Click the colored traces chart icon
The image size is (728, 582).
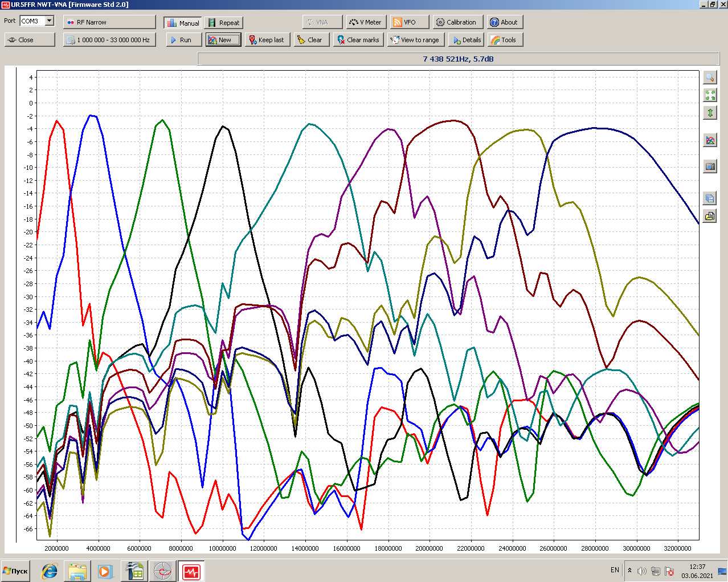click(710, 140)
